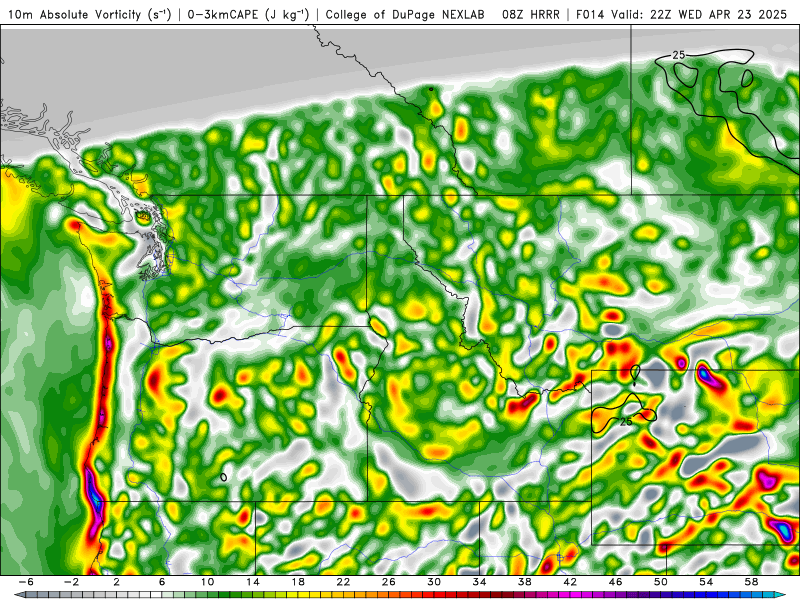The image size is (800, 600).
Task: Click the '58' colorbar tick label
Action: pos(752,582)
